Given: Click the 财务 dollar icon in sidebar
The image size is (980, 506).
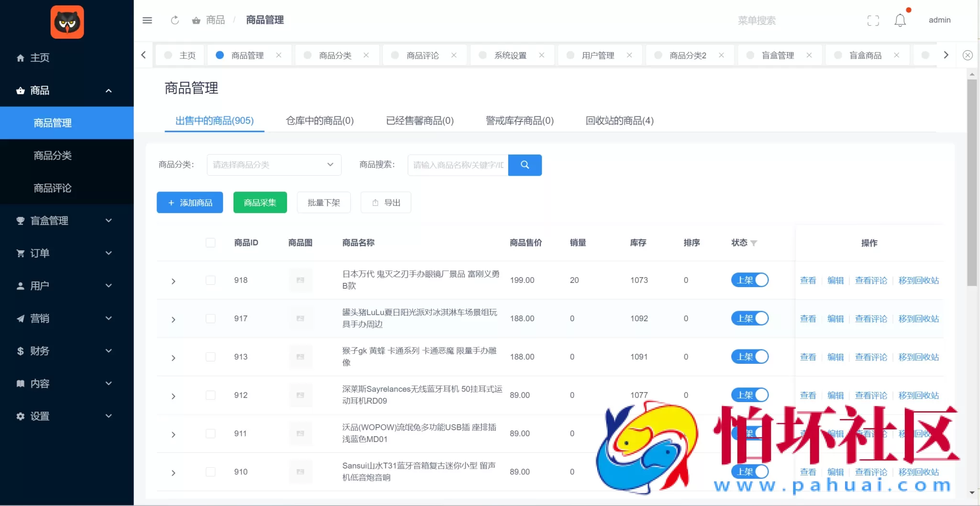Looking at the screenshot, I should [20, 351].
